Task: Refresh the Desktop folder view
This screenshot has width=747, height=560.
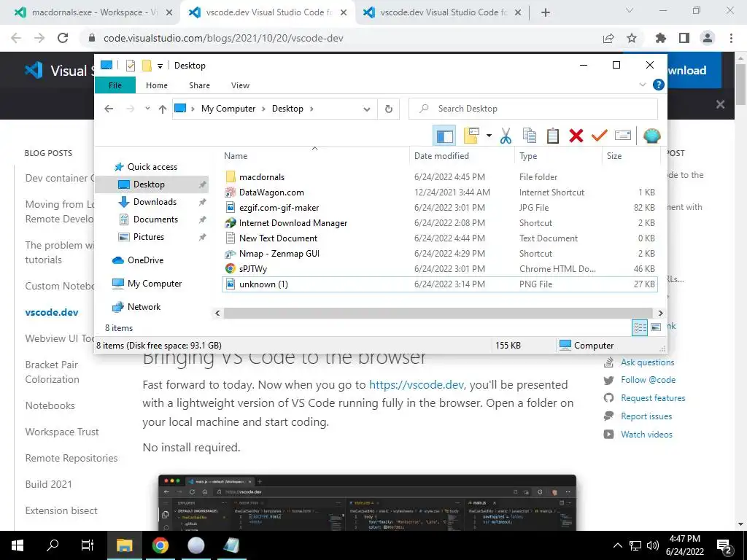Action: 389,109
